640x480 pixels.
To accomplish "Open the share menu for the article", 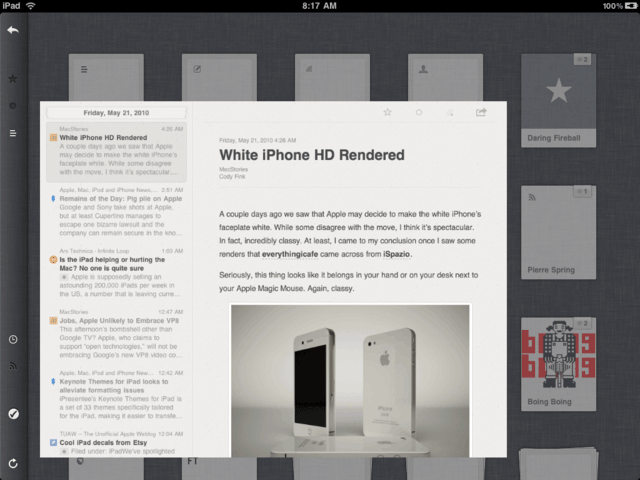I will (x=481, y=112).
